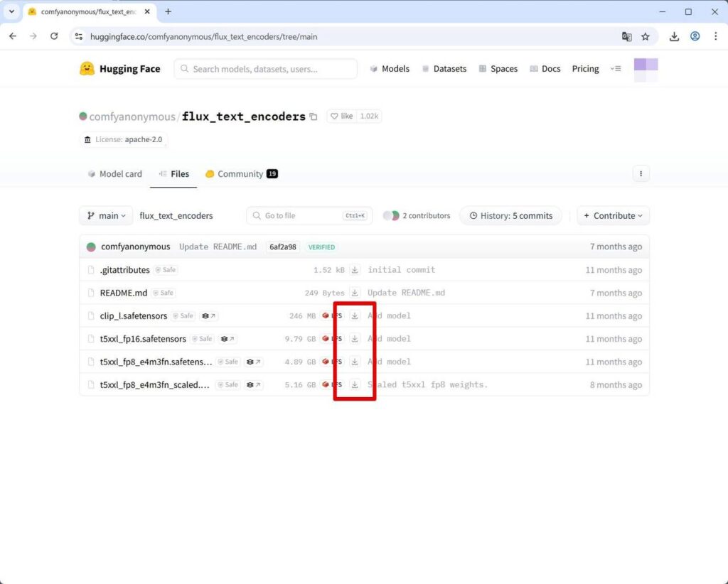Click the translate page icon

[x=626, y=36]
